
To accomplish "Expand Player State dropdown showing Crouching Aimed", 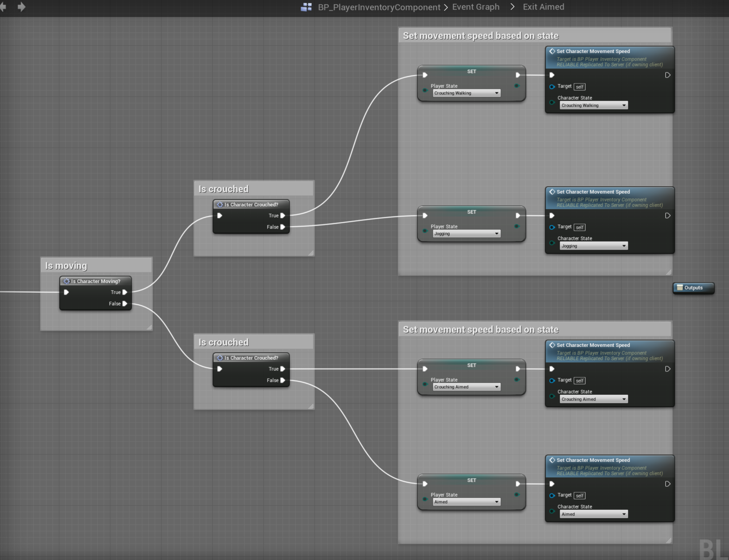I will tap(466, 387).
